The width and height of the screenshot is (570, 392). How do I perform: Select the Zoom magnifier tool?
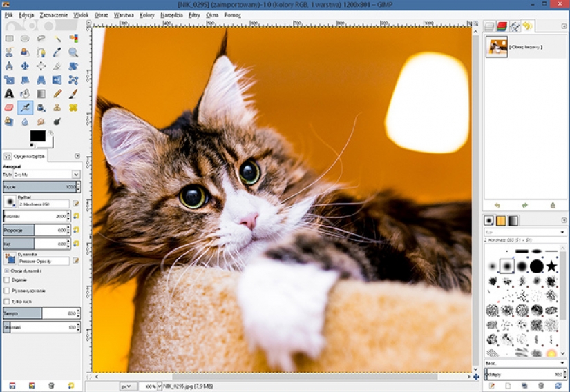73,52
